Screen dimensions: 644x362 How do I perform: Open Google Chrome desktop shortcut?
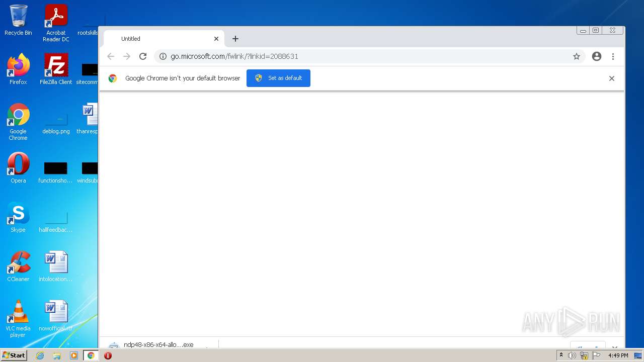pos(18,122)
